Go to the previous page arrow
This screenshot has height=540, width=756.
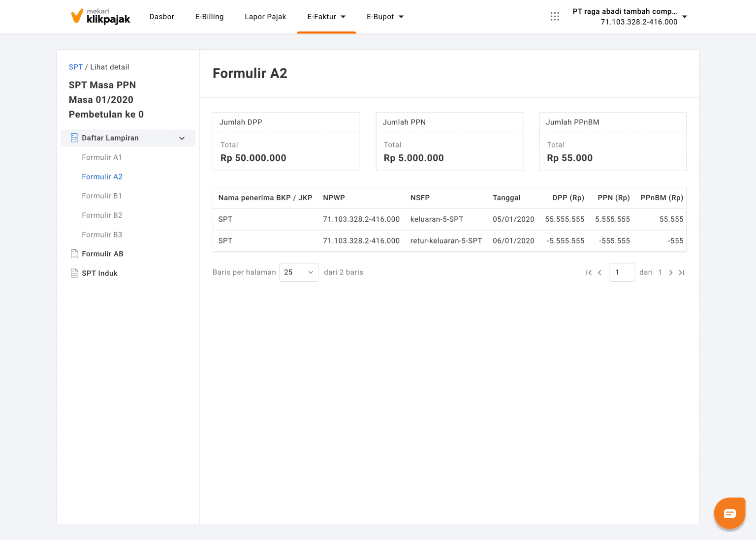pos(599,272)
